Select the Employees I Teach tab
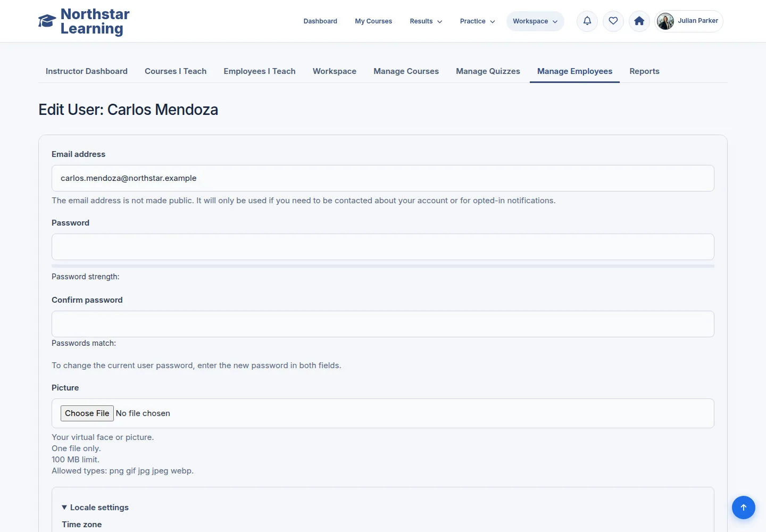The width and height of the screenshot is (766, 532). click(260, 71)
